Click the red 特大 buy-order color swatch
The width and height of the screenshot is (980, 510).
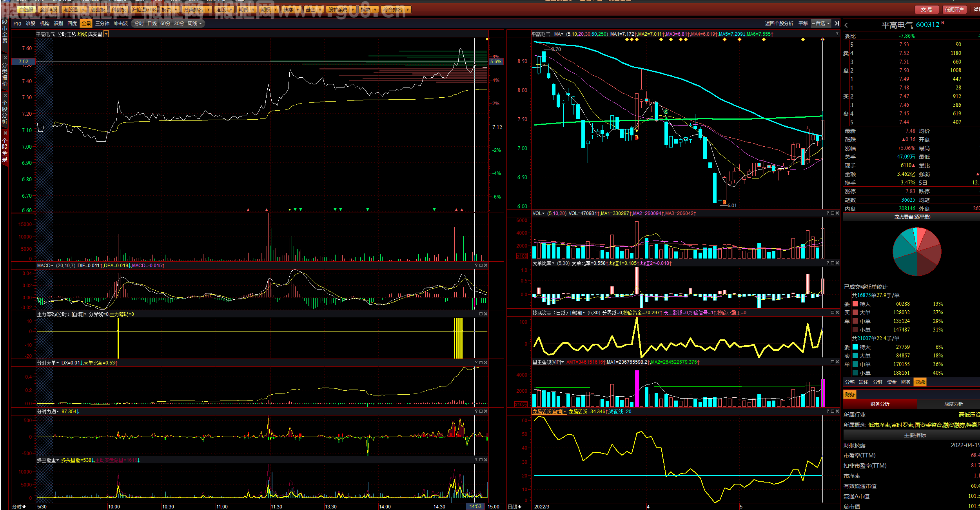coord(855,304)
